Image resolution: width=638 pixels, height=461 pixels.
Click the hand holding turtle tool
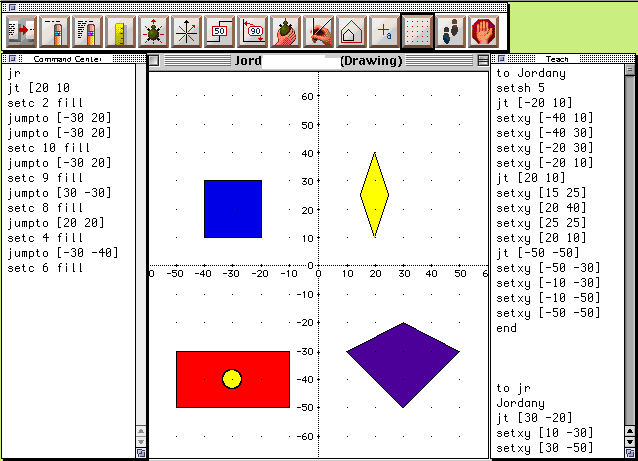[285, 31]
